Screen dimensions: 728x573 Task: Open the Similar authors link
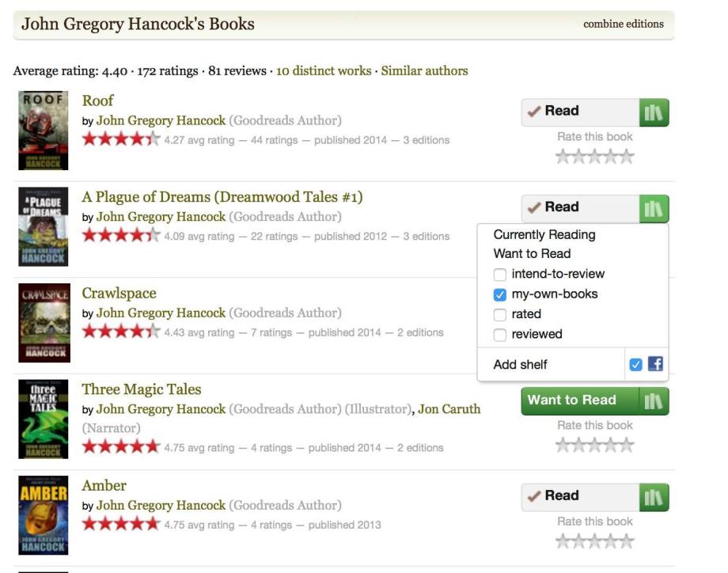click(x=424, y=70)
